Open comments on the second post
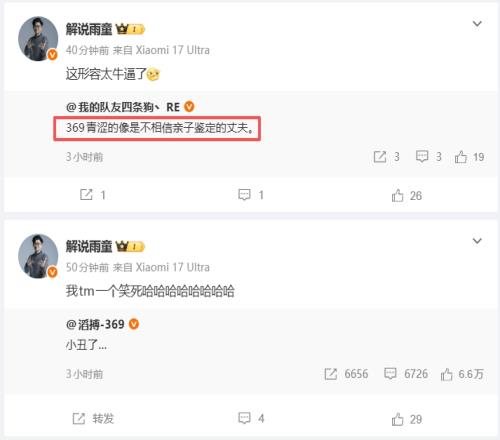 (251, 418)
